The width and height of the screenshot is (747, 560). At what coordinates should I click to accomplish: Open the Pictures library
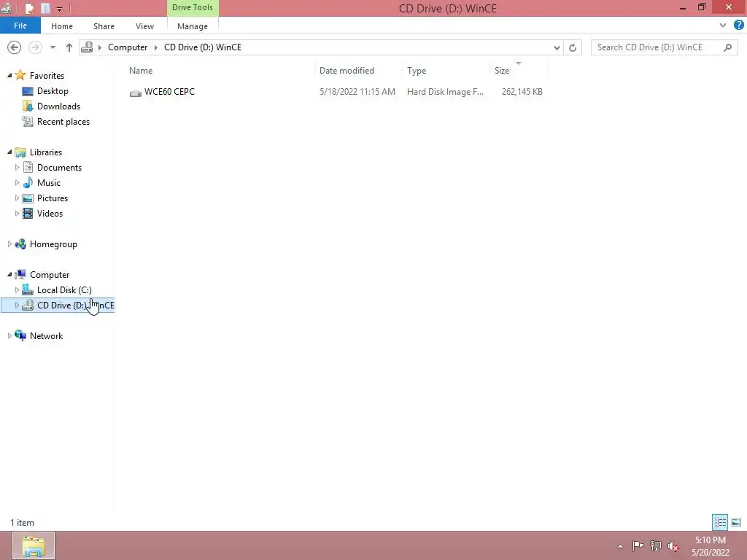pyautogui.click(x=53, y=198)
